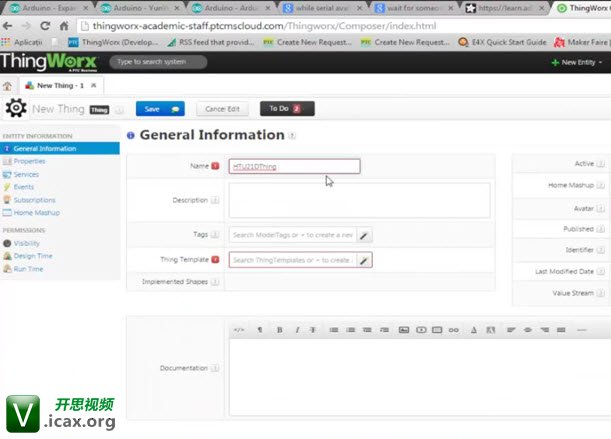Reload the browser page
The image size is (611, 439).
pyautogui.click(x=45, y=26)
